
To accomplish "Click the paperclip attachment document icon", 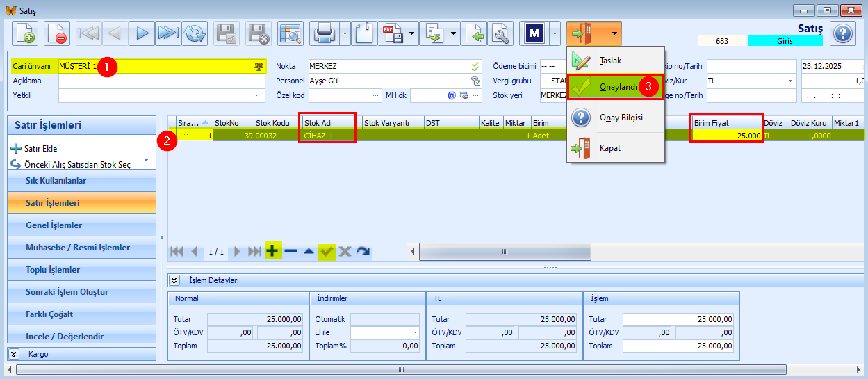I will pyautogui.click(x=364, y=33).
